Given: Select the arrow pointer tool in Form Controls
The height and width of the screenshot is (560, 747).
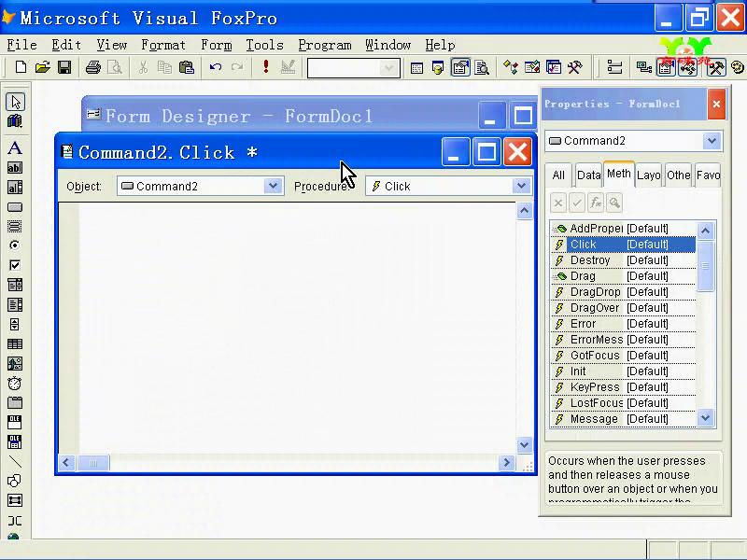Looking at the screenshot, I should tap(15, 102).
